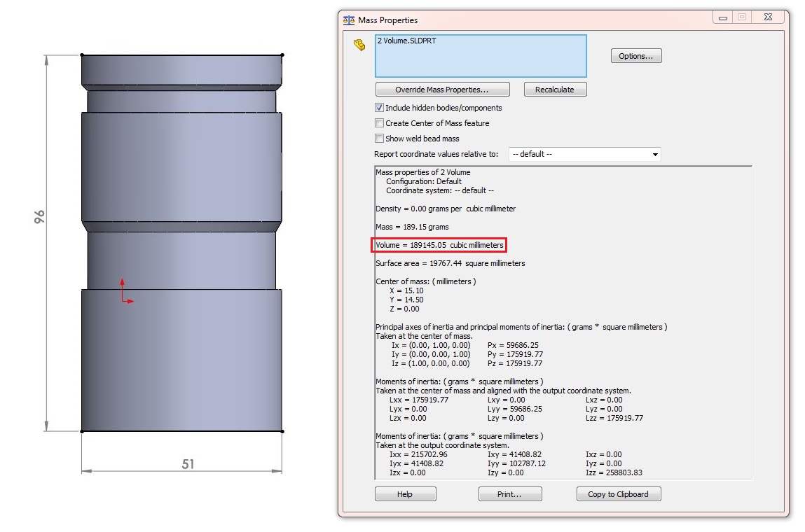Click the Print... button
Image resolution: width=805 pixels, height=532 pixels.
pos(510,494)
